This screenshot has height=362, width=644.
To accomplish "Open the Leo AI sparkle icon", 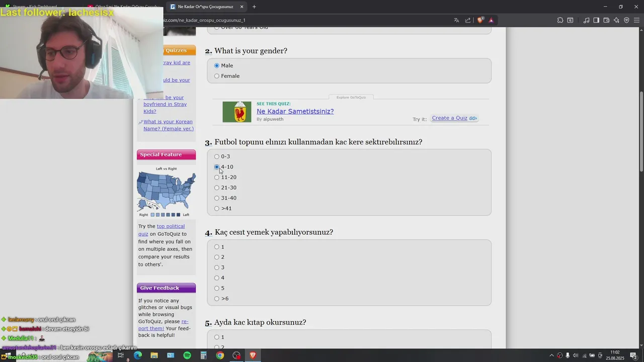I will click(x=616, y=20).
